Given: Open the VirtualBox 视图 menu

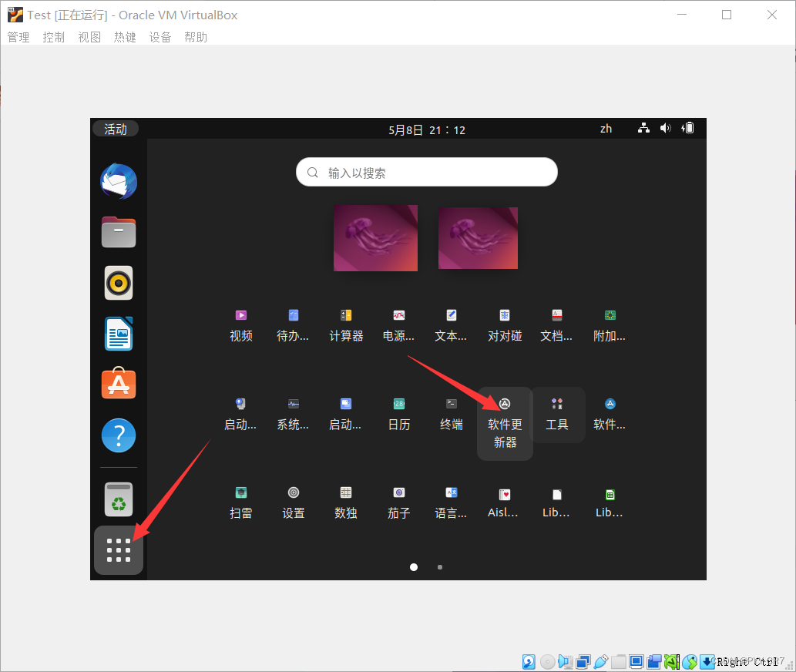Looking at the screenshot, I should 89,37.
